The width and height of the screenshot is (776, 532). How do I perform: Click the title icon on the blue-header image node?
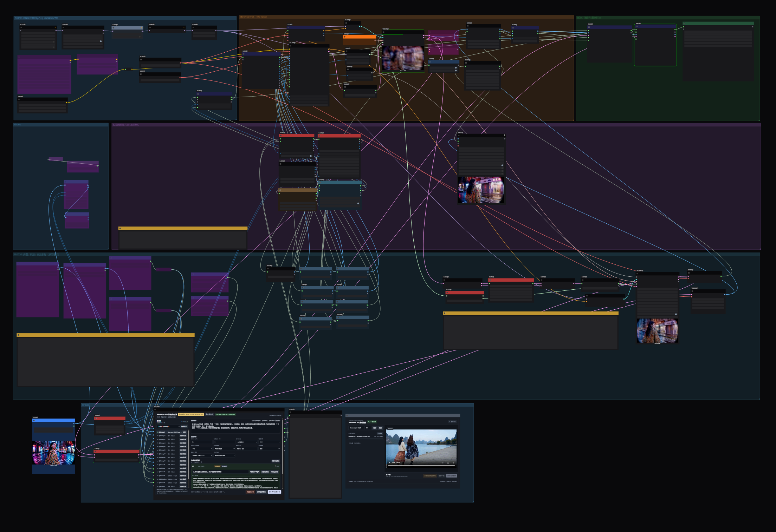34,420
